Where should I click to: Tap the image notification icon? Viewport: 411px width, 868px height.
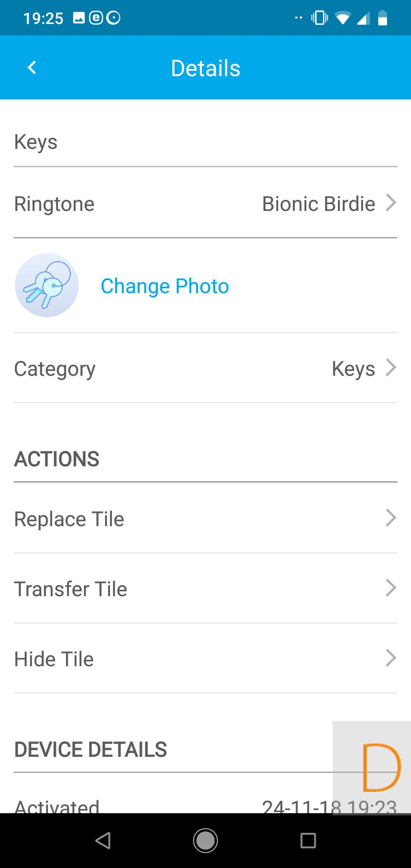[79, 18]
